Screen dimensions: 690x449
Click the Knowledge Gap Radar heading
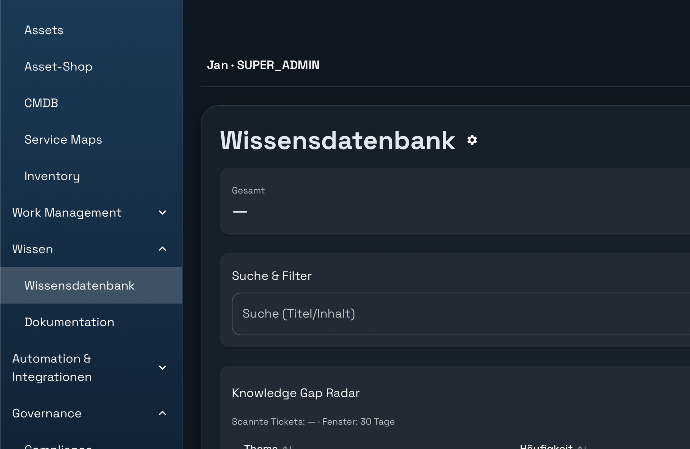295,393
